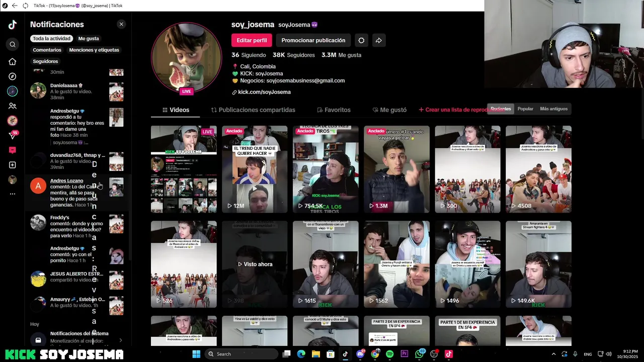Open File Explorer from taskbar
The width and height of the screenshot is (644, 362).
tap(315, 354)
